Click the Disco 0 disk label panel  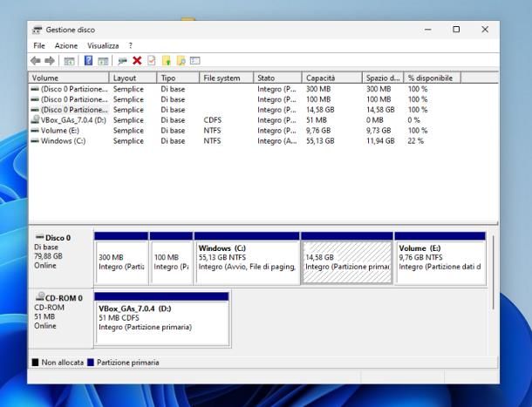61,259
